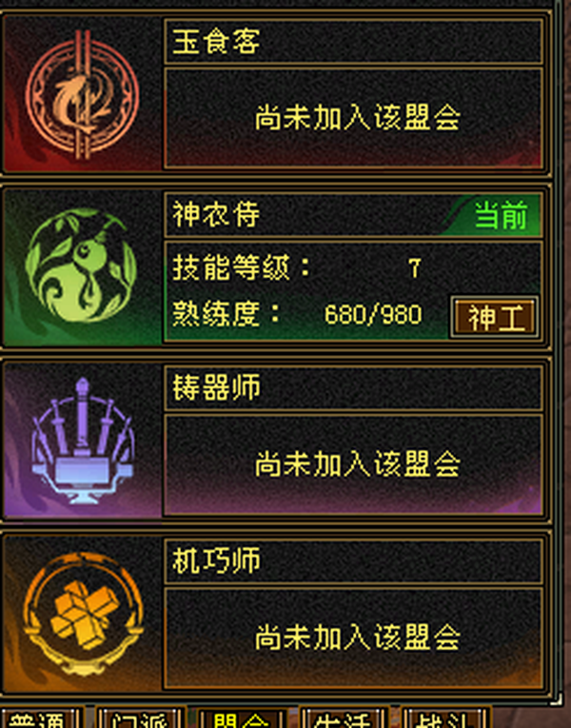Screen dimensions: 571x728
Task: Click the green 当前 badge
Action: (x=501, y=215)
